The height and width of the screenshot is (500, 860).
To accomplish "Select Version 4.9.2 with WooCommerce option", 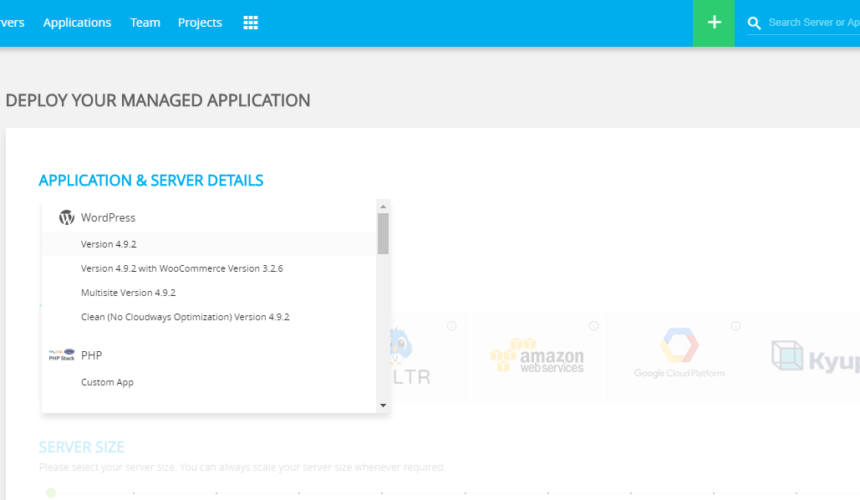I will 209,269.
